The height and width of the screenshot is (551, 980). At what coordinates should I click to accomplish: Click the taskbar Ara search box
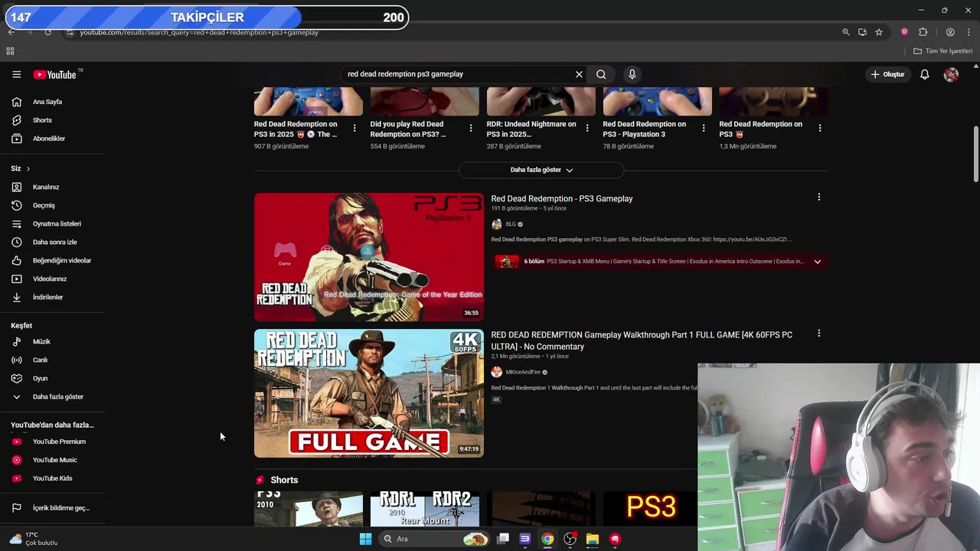(x=434, y=539)
